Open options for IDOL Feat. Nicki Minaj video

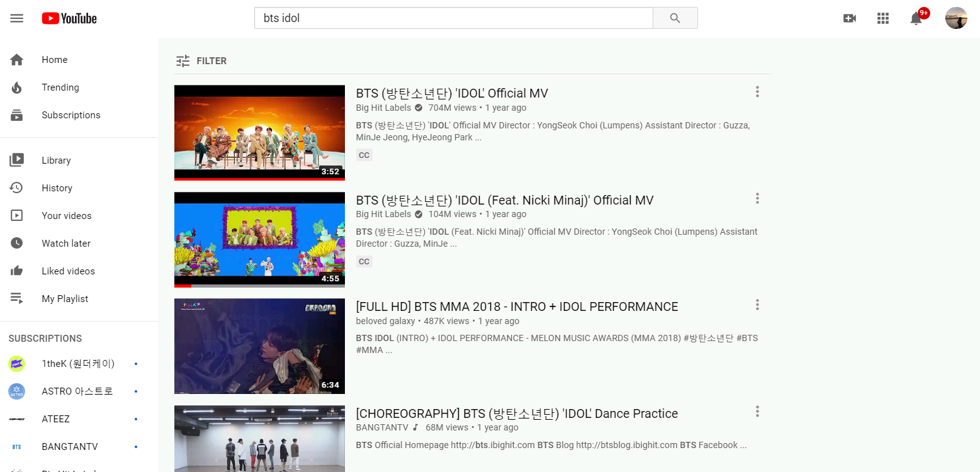tap(757, 199)
